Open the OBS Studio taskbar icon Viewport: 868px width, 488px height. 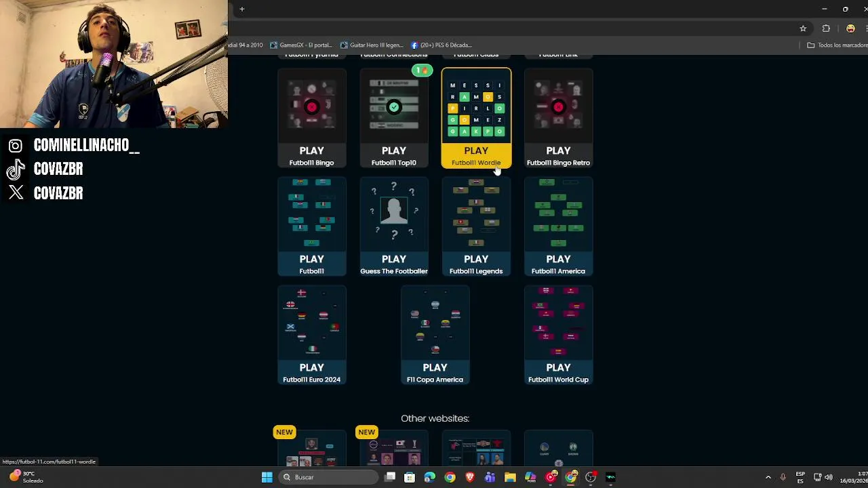591,477
